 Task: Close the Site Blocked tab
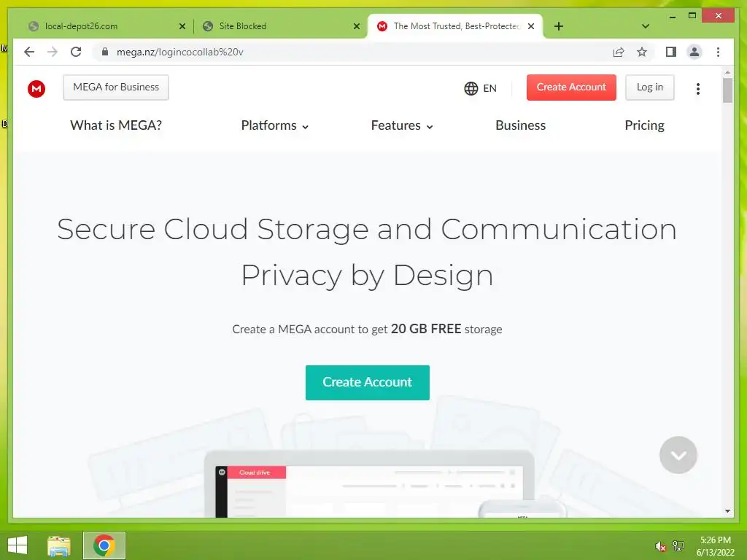[356, 26]
